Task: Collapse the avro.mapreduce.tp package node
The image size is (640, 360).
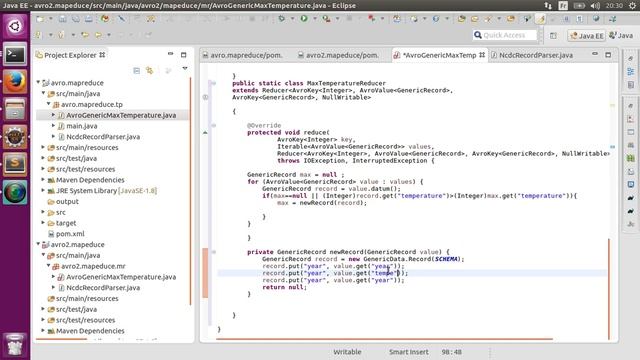Action: point(49,104)
